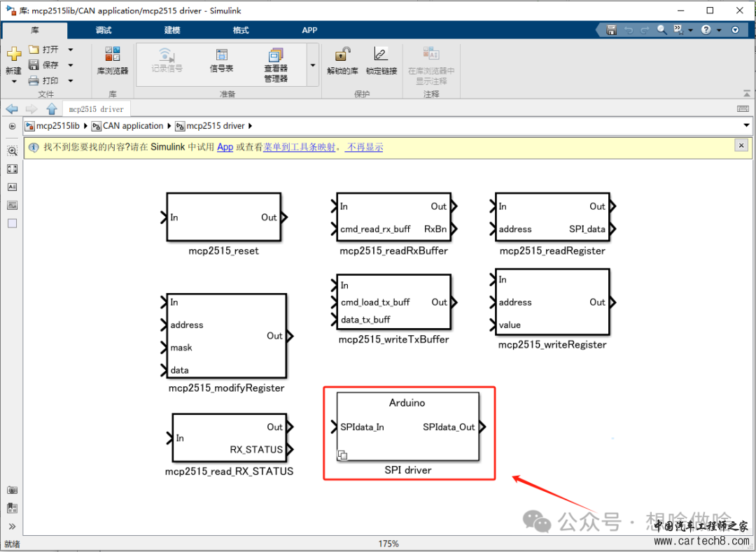Open the 新建 dropdown arrow
The height and width of the screenshot is (552, 756).
13,81
